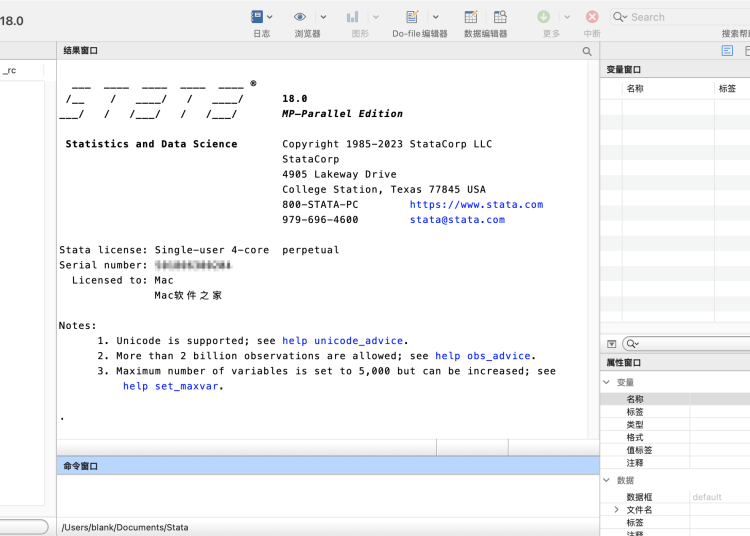This screenshot has height=536, width=750.
Task: Click the red 中断 (Break) icon
Action: click(x=592, y=16)
